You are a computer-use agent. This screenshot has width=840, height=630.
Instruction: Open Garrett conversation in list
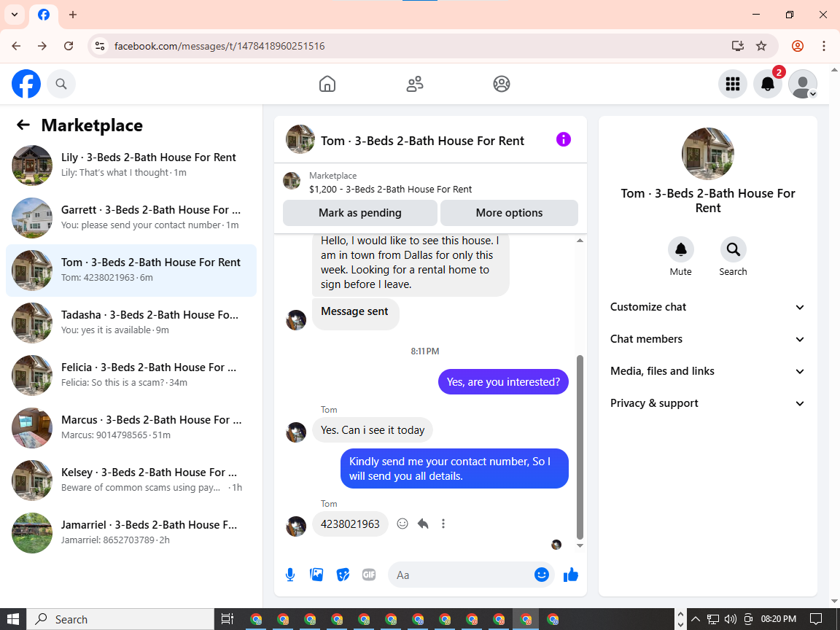(x=131, y=218)
